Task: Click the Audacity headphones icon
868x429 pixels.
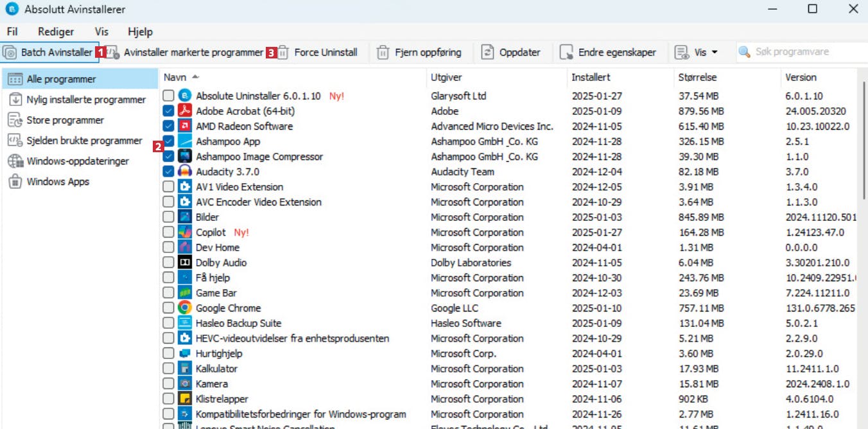Action: [185, 171]
